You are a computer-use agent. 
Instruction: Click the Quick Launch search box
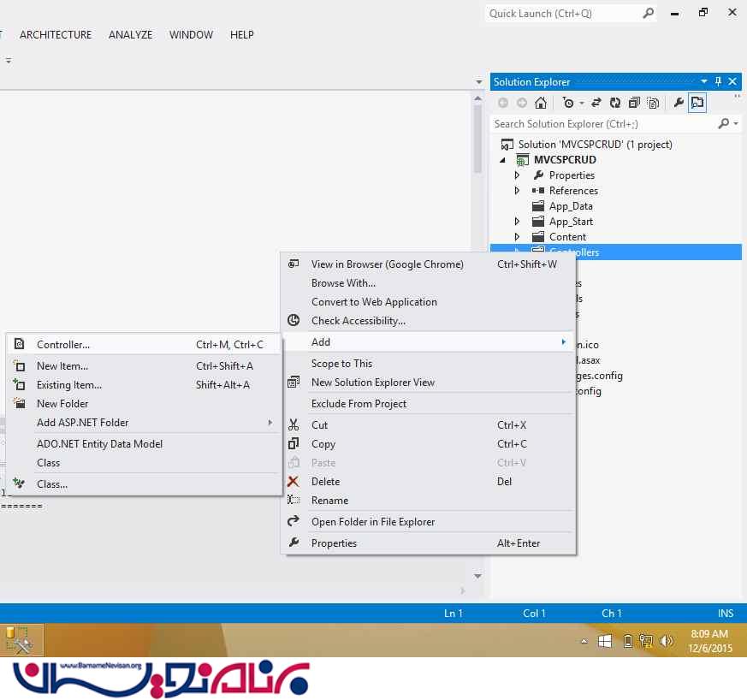click(x=563, y=14)
